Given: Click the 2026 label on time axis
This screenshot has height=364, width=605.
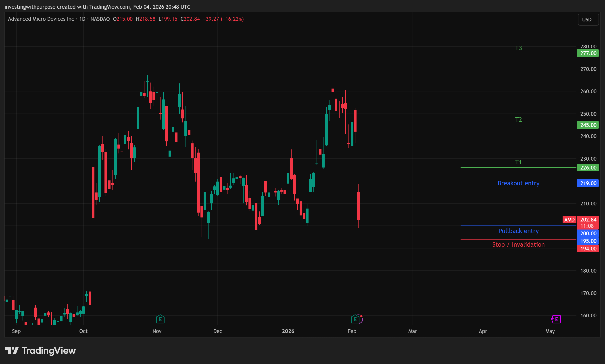Looking at the screenshot, I should pyautogui.click(x=288, y=331).
